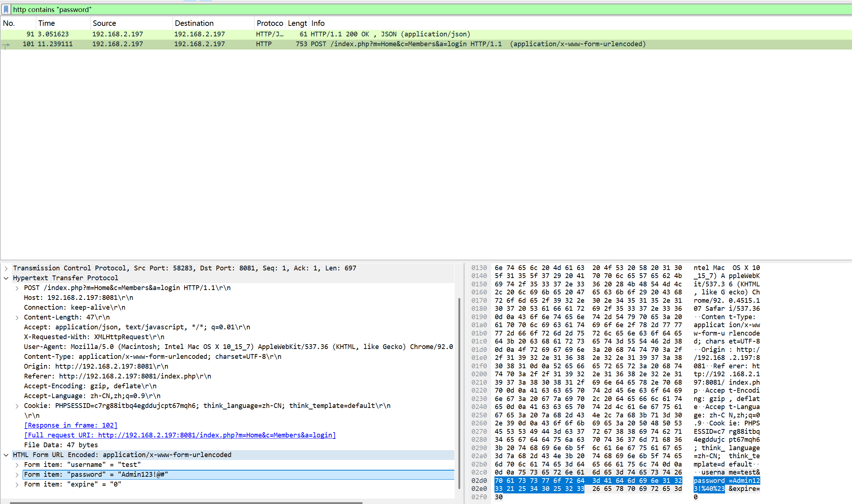Click the filter bookmark icon
The image size is (852, 504).
(6, 9)
